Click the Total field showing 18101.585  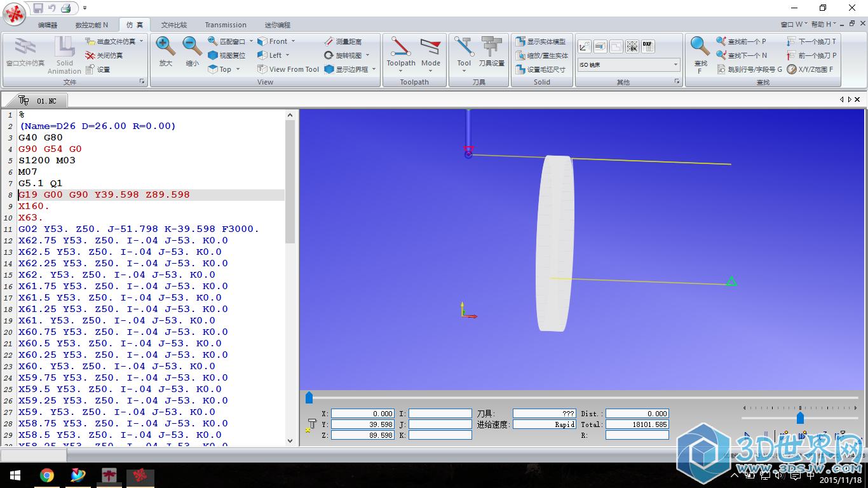(x=637, y=424)
